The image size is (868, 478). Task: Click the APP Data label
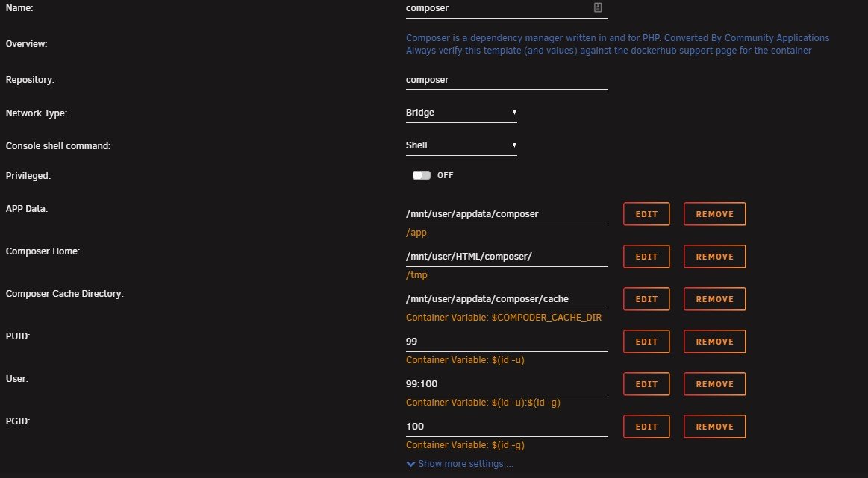(x=27, y=209)
